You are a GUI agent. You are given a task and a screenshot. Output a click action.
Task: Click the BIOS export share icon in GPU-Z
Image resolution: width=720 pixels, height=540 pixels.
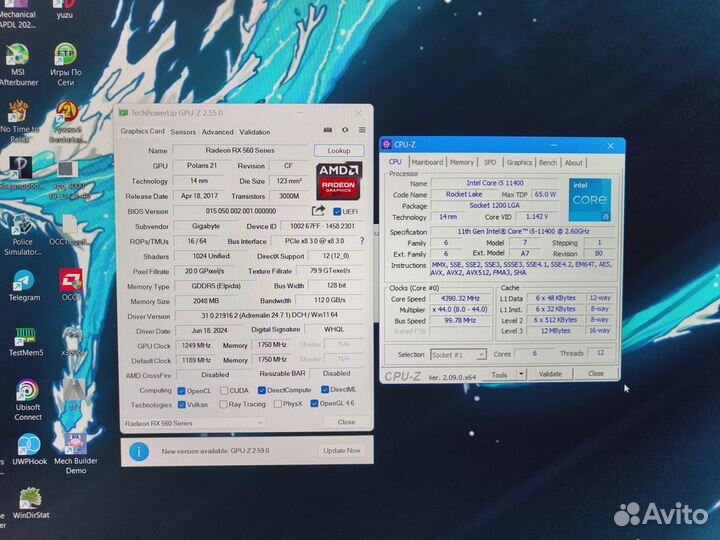[318, 211]
